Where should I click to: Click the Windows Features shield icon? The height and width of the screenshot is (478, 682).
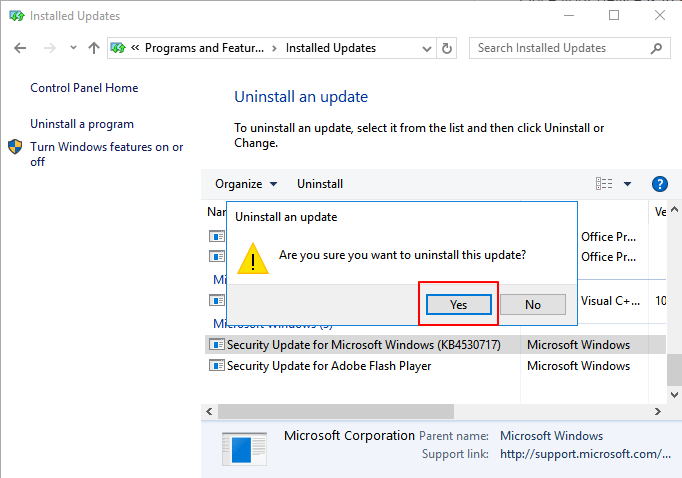[16, 147]
